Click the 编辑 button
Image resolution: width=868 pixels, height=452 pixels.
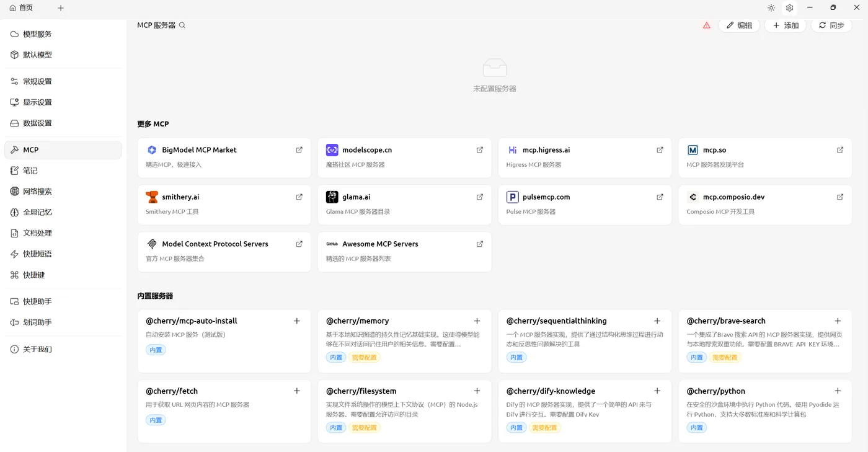739,25
